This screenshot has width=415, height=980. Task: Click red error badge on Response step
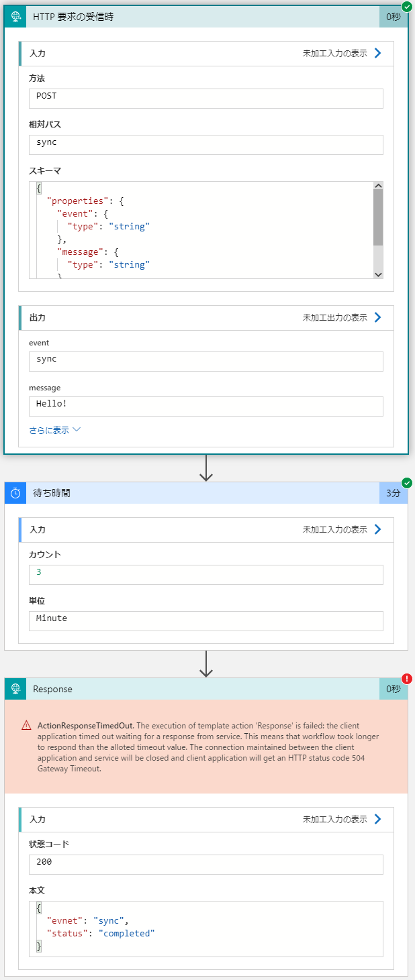406,679
